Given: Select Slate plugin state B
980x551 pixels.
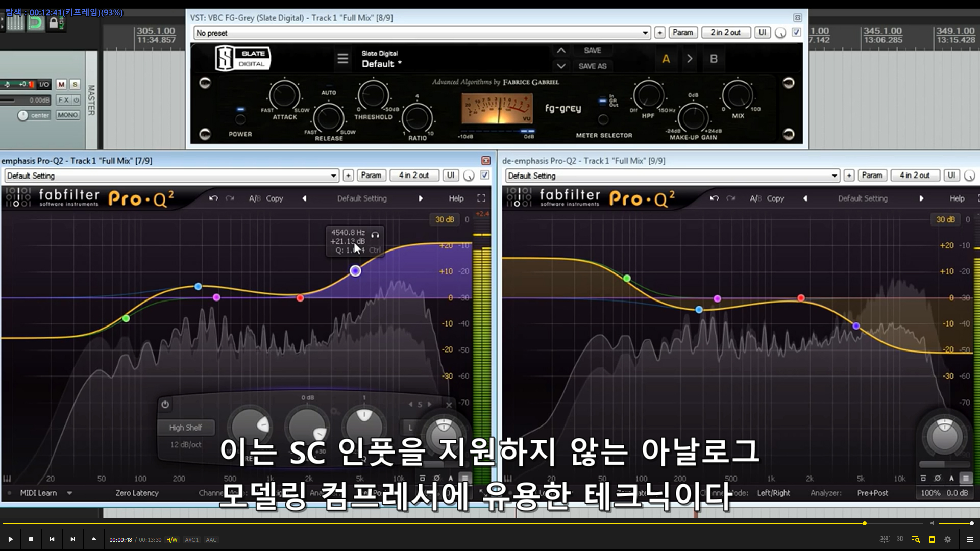Looking at the screenshot, I should pos(714,59).
